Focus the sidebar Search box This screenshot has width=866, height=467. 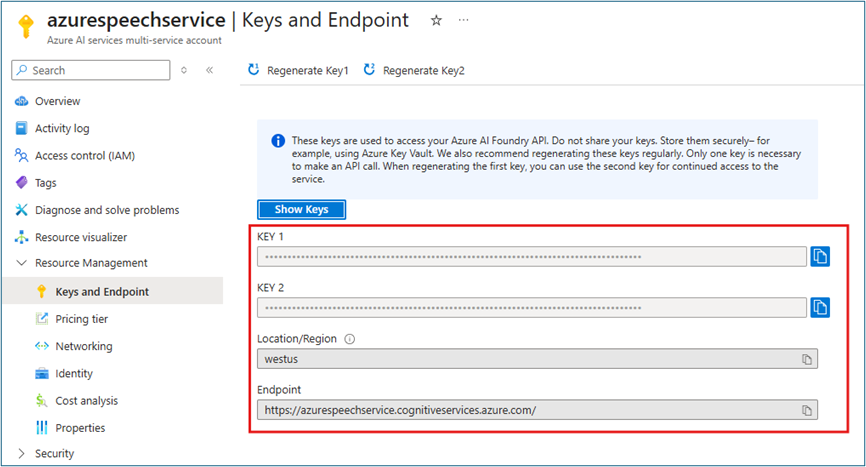[91, 70]
